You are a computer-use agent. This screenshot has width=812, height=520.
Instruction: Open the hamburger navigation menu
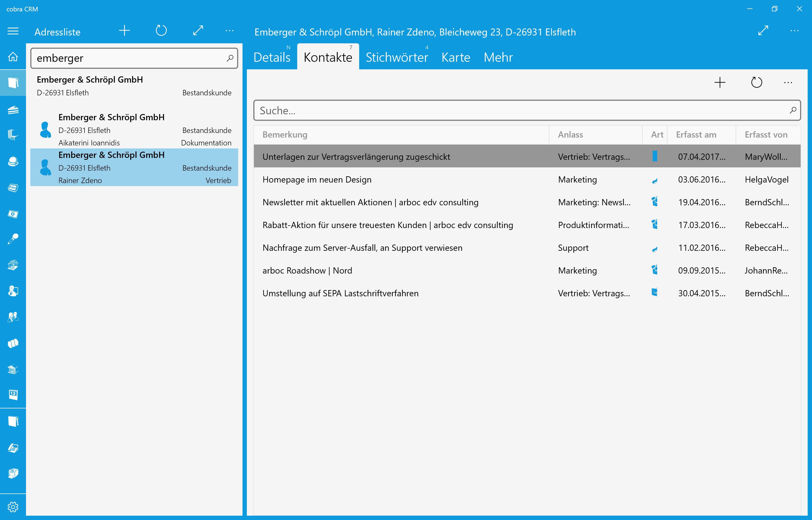coord(13,31)
